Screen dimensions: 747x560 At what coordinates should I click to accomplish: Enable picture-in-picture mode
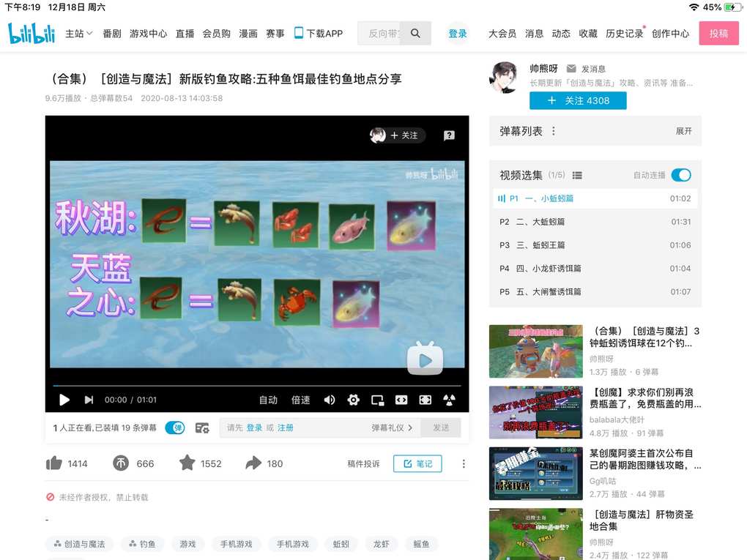pyautogui.click(x=377, y=400)
